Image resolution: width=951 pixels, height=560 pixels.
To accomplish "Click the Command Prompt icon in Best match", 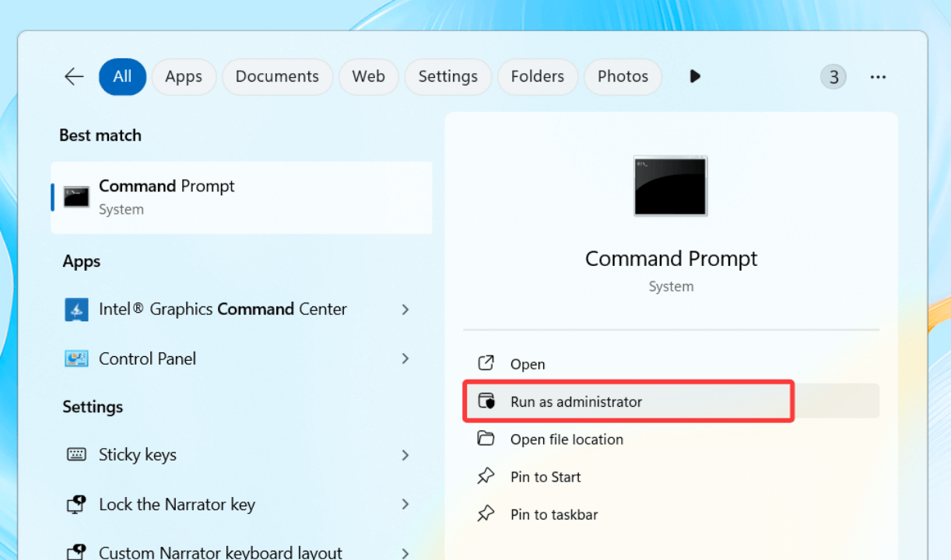I will click(x=76, y=197).
